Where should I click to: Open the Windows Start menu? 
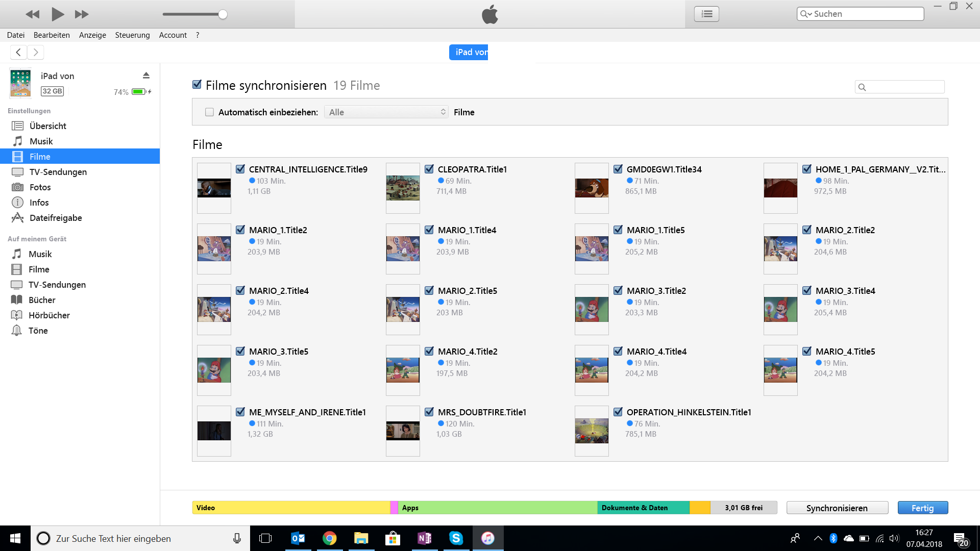pos(15,538)
